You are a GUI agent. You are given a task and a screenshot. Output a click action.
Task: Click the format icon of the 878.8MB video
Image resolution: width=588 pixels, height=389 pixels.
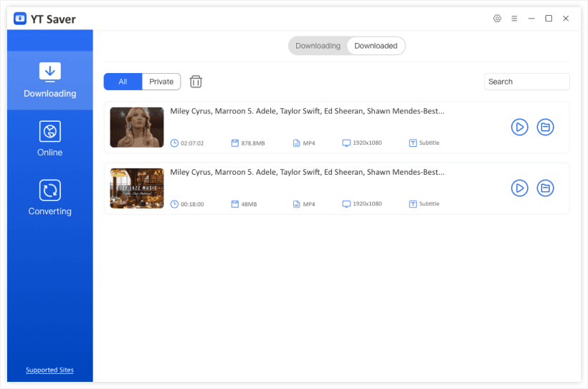(296, 143)
